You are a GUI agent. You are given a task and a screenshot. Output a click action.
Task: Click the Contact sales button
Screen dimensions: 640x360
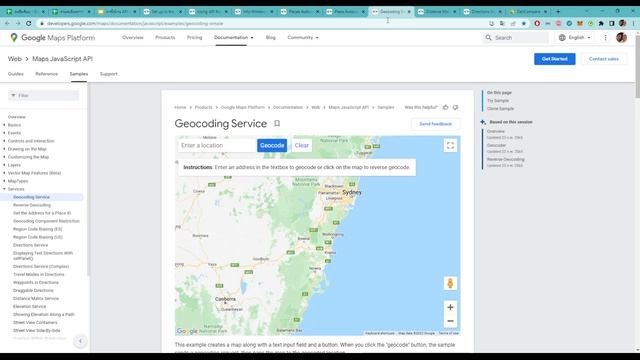[x=604, y=59]
